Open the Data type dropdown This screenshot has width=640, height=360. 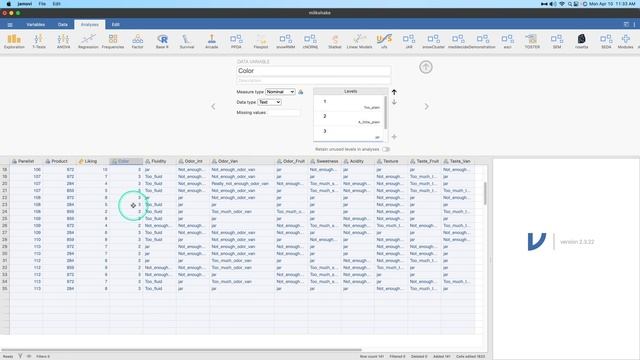pyautogui.click(x=269, y=102)
